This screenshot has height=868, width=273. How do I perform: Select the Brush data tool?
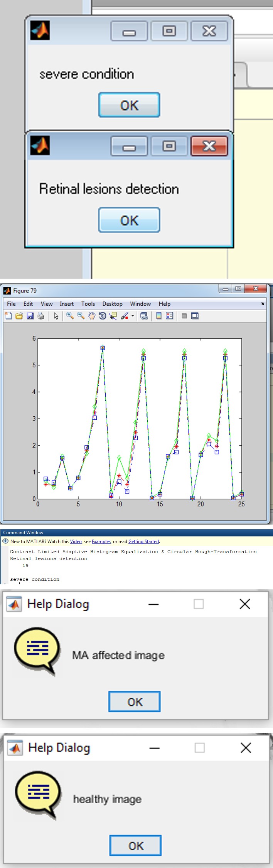(x=124, y=316)
